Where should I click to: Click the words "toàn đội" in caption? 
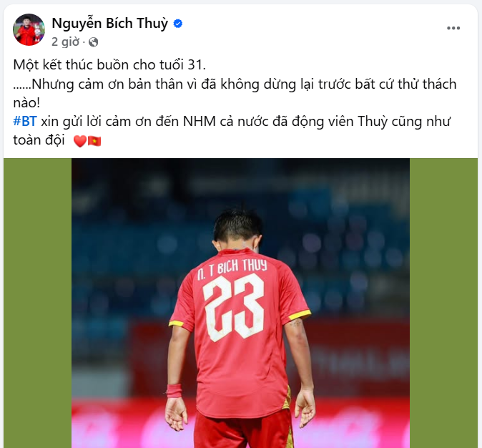39,140
